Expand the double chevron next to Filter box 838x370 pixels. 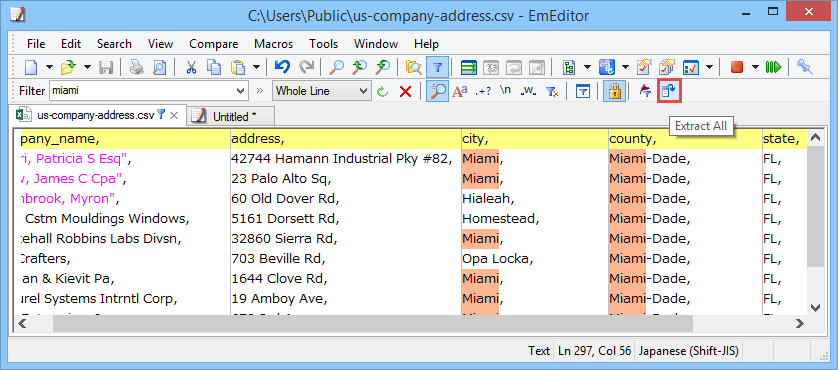260,91
